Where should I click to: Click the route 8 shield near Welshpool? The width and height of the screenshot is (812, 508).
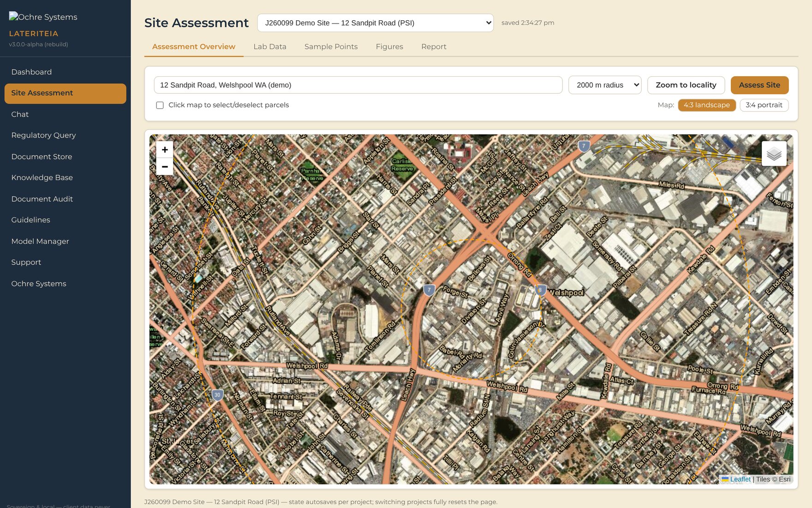(x=540, y=290)
